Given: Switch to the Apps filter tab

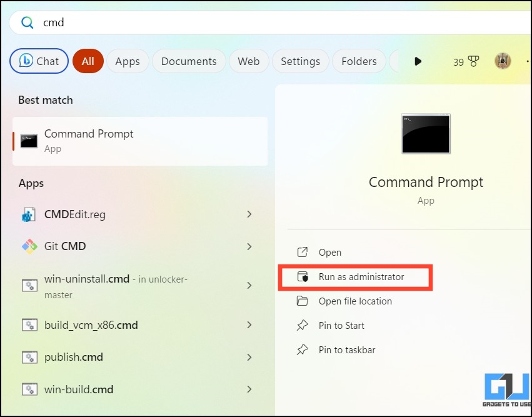Looking at the screenshot, I should tap(128, 61).
